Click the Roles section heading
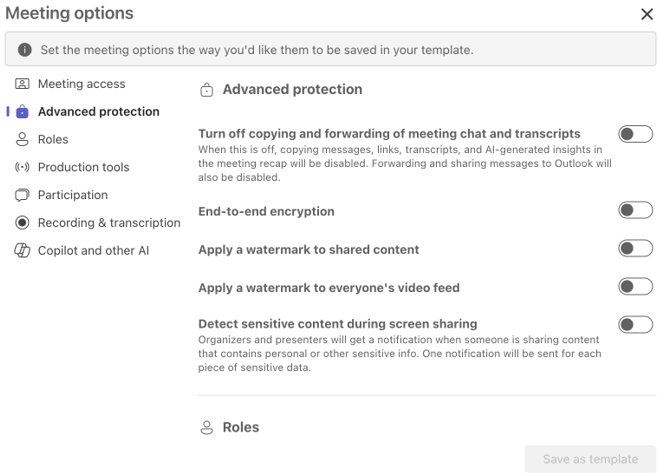The width and height of the screenshot is (660, 473). click(240, 427)
